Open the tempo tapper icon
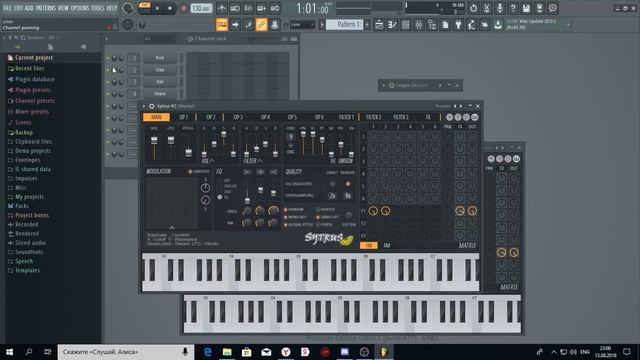 471,25
